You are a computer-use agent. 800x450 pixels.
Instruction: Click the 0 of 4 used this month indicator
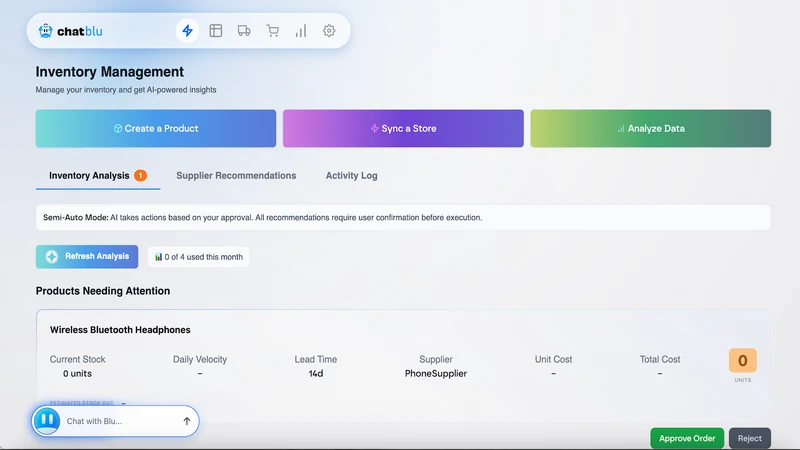(x=198, y=257)
